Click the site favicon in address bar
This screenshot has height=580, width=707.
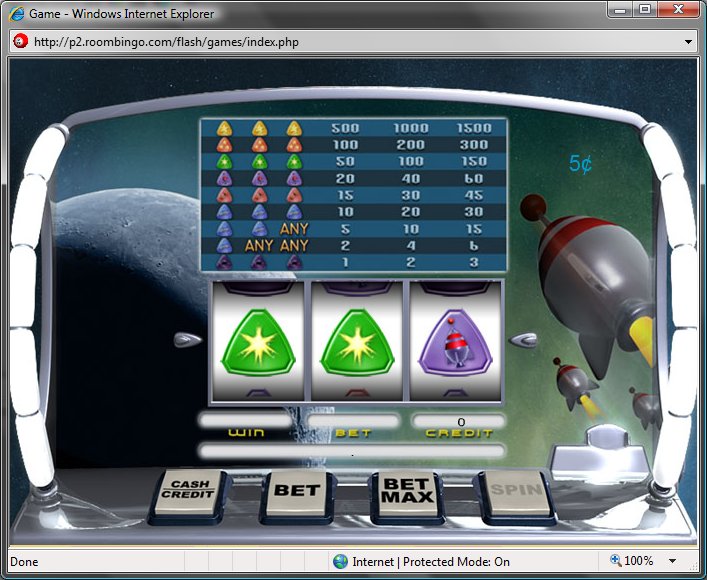pos(20,41)
